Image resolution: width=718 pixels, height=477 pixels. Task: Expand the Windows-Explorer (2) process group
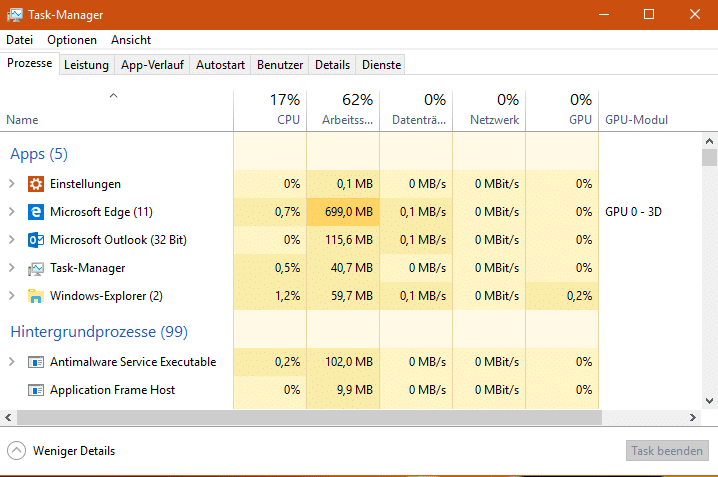pos(12,296)
